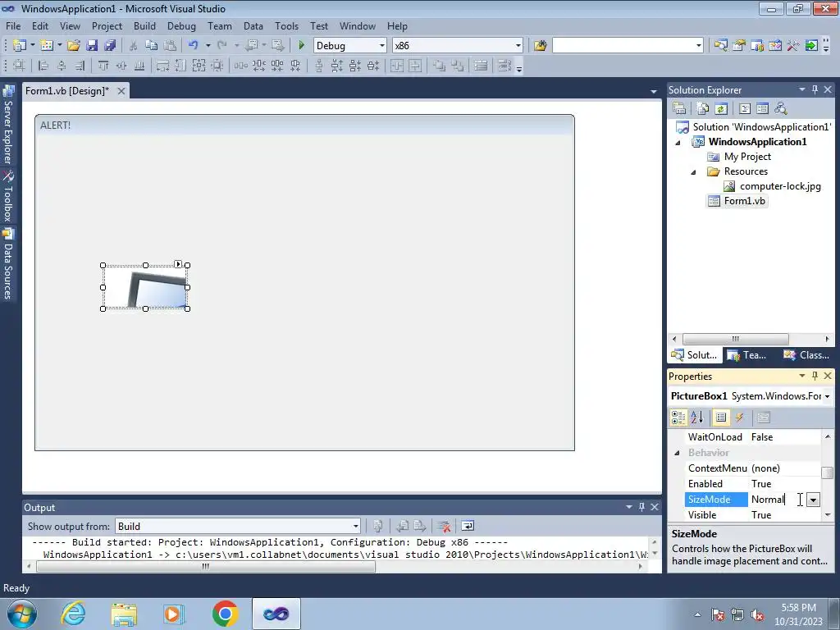Open the Tools menu
The image size is (840, 630).
[286, 25]
